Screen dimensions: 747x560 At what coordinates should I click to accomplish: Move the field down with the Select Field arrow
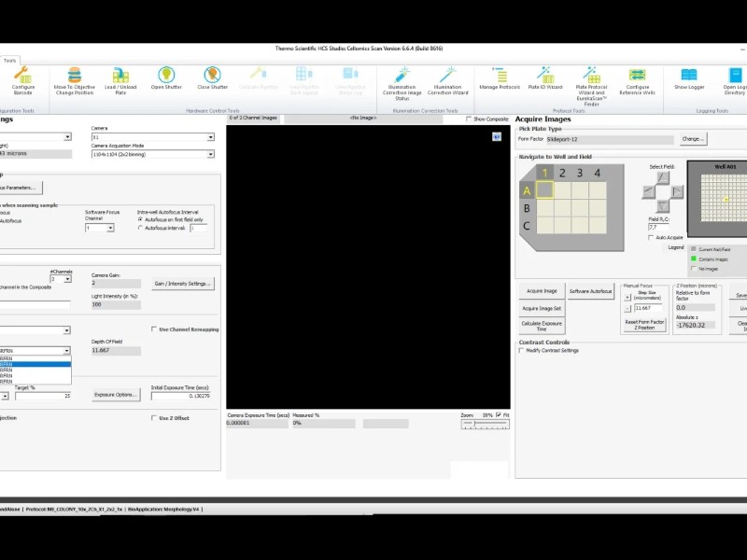[663, 205]
